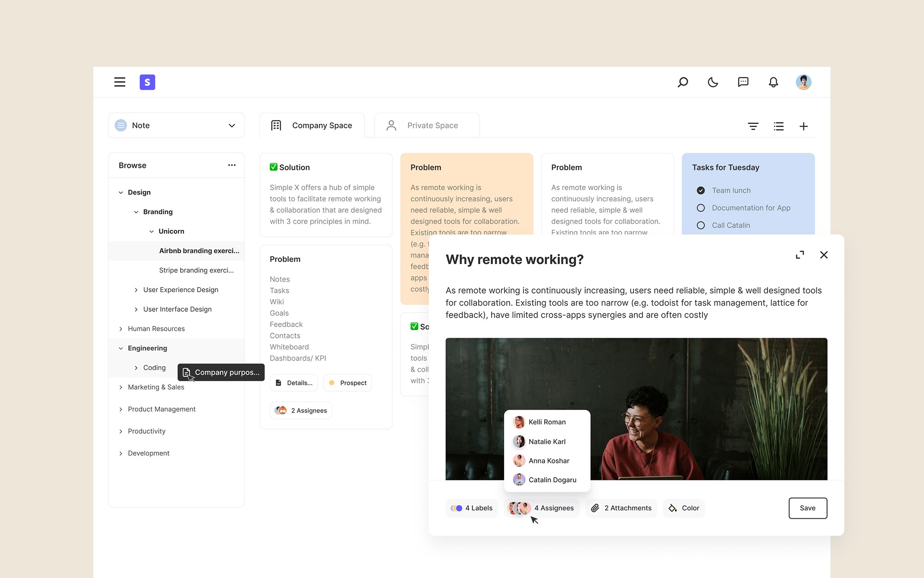Screen dimensions: 924x578
Task: Select Anna Koshar from assignee list
Action: (548, 461)
